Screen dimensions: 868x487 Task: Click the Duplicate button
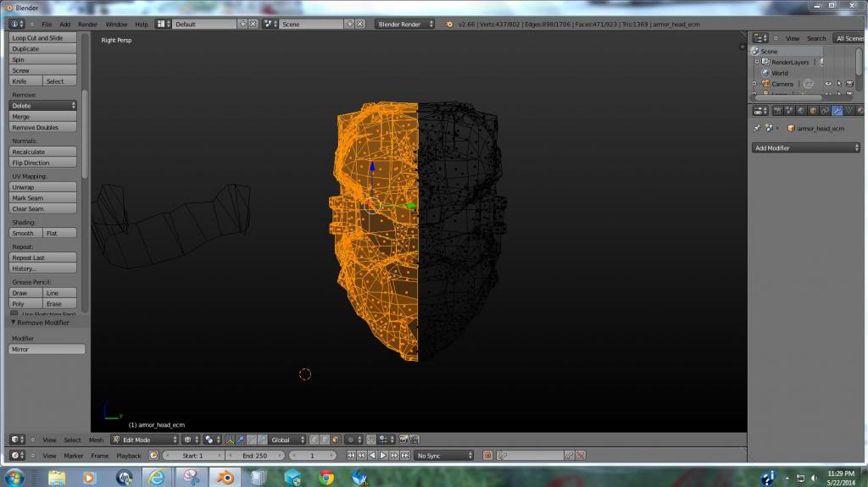point(42,49)
